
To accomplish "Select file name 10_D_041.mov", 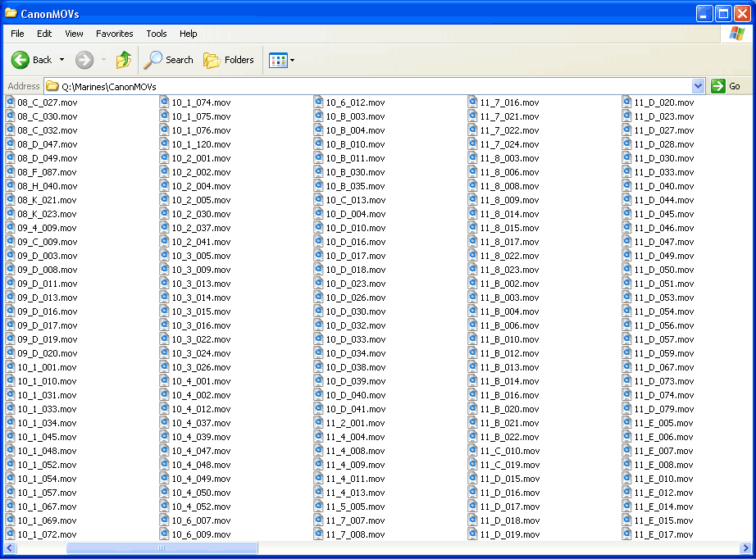I will (x=356, y=409).
